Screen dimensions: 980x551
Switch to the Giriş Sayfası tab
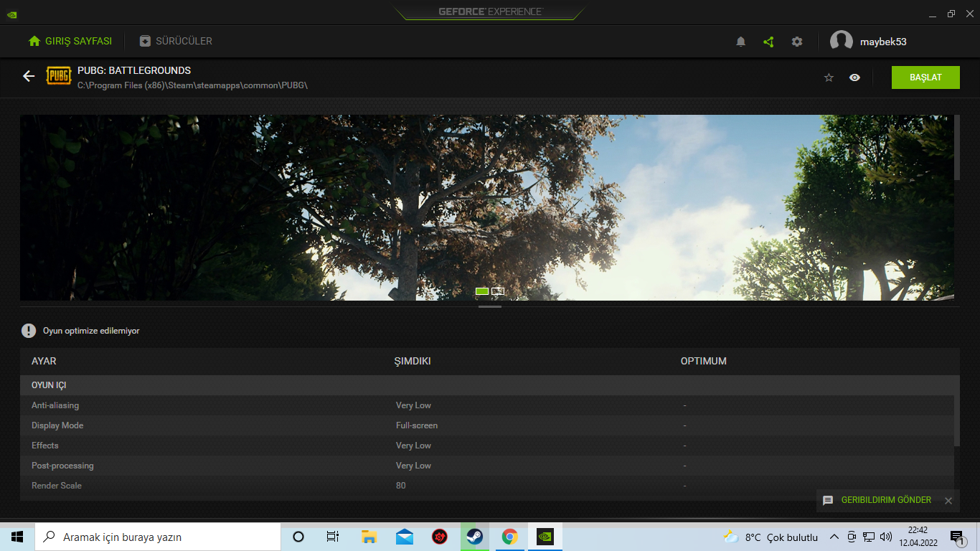coord(70,42)
